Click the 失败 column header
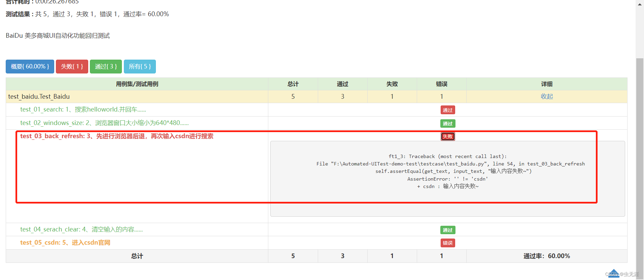Viewport: 644px width, 280px height. (x=392, y=84)
